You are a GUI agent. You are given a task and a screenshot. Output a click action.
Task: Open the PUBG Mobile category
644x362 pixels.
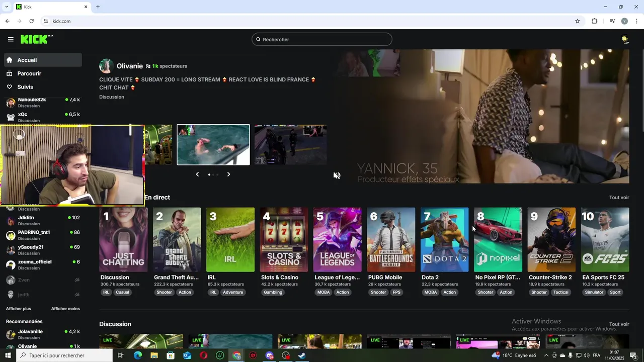click(391, 240)
